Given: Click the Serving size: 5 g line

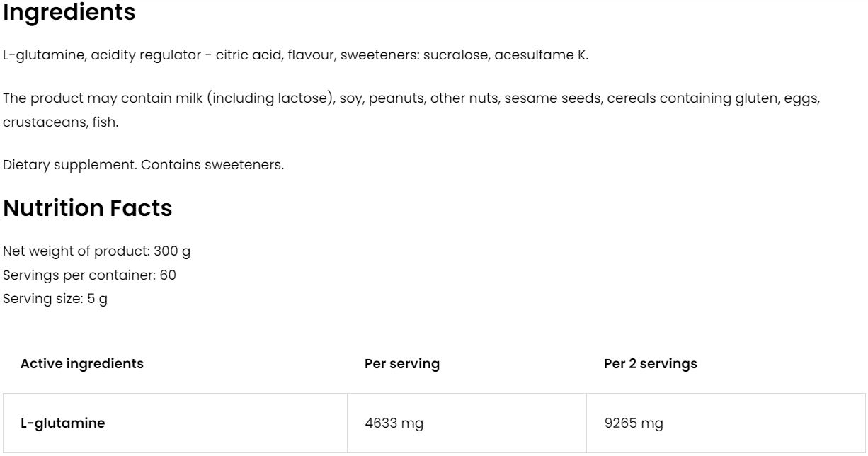Looking at the screenshot, I should pyautogui.click(x=56, y=299).
